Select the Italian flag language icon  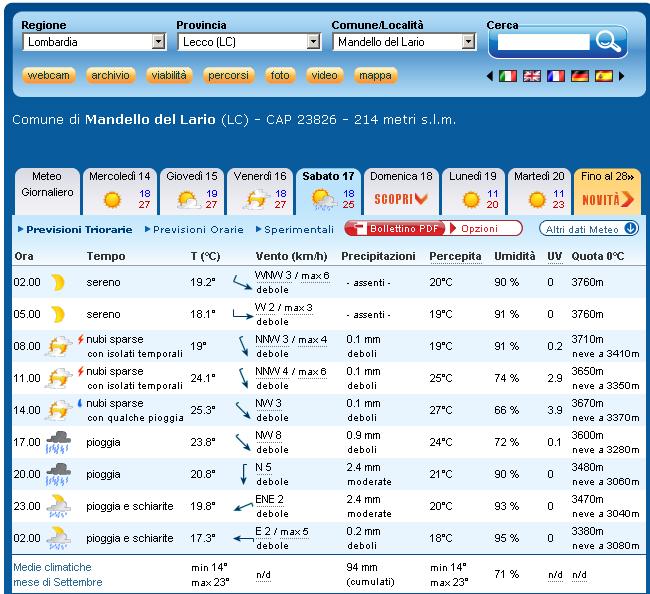click(x=507, y=76)
